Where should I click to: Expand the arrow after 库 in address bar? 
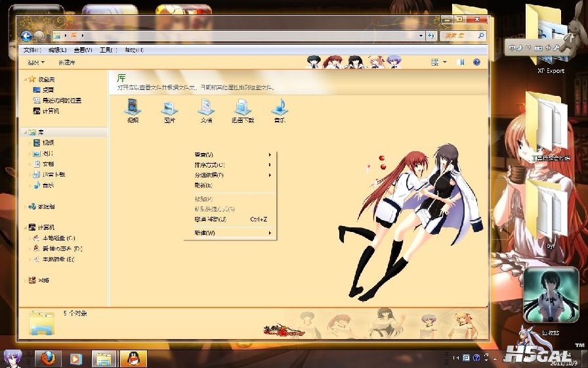point(83,35)
